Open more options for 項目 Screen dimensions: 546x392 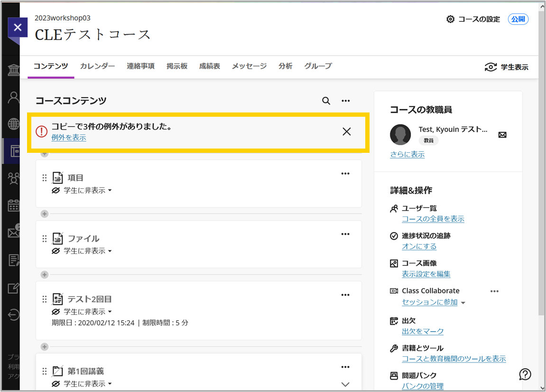click(345, 174)
